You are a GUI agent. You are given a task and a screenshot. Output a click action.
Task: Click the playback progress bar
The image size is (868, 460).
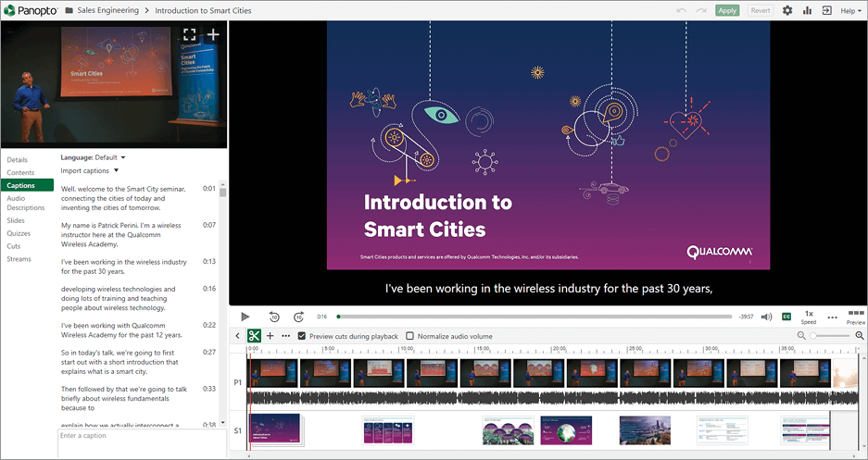click(535, 317)
